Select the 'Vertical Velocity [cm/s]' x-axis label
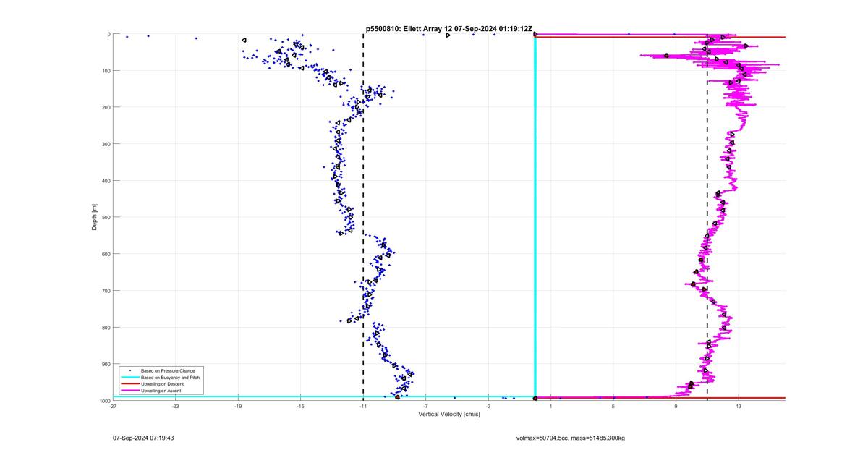Screen dimensions: 868x450 [x=449, y=414]
